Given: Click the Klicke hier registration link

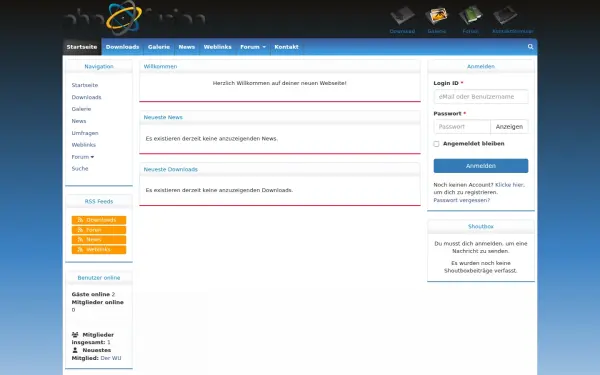Looking at the screenshot, I should pos(509,185).
